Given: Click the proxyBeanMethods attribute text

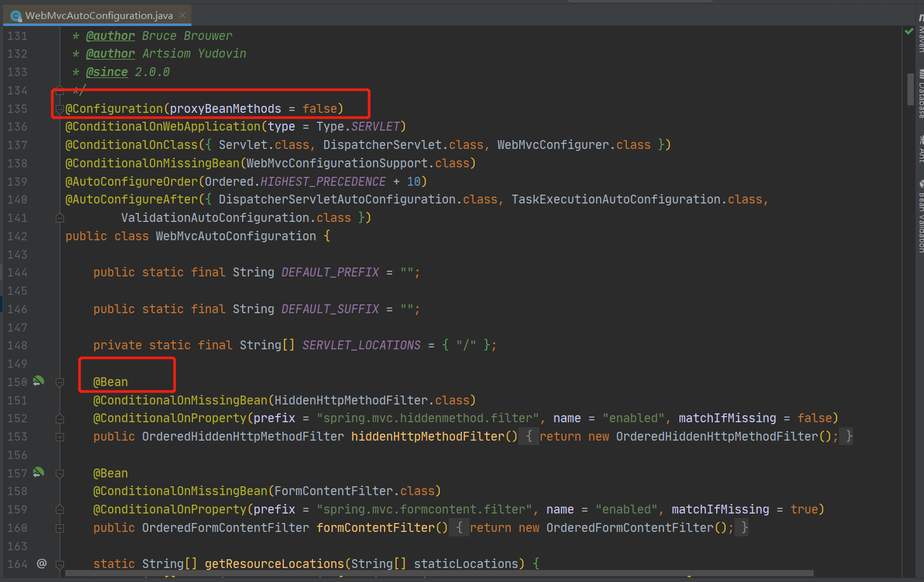Looking at the screenshot, I should click(225, 108).
